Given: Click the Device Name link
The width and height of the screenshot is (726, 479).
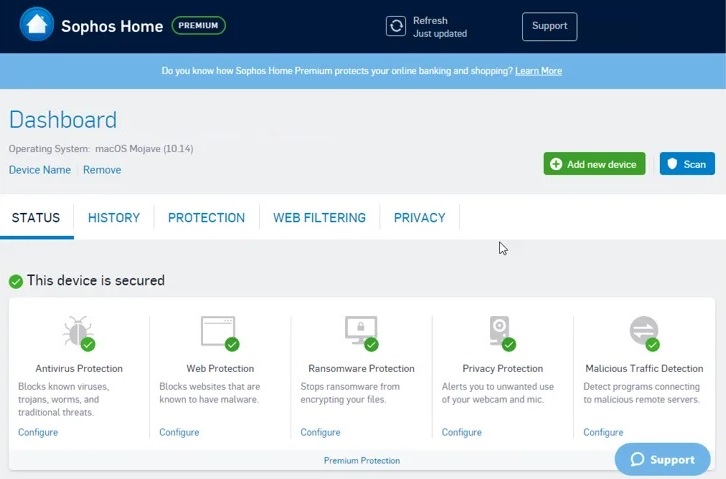Looking at the screenshot, I should 40,170.
